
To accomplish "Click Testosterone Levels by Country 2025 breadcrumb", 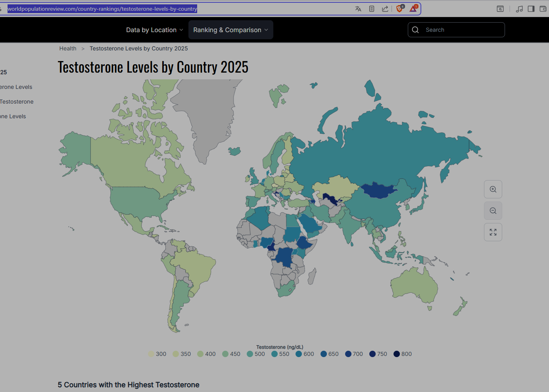I will [x=139, y=48].
